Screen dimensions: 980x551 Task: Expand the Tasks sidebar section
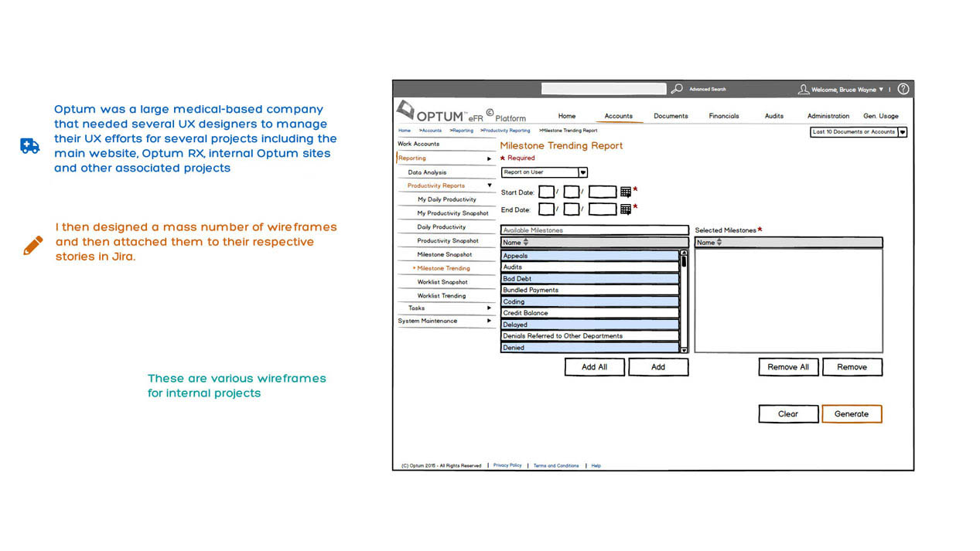(489, 308)
